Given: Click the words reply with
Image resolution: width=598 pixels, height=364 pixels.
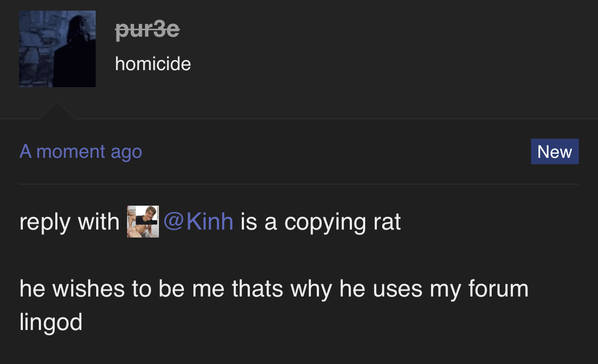Looking at the screenshot, I should pyautogui.click(x=70, y=222).
